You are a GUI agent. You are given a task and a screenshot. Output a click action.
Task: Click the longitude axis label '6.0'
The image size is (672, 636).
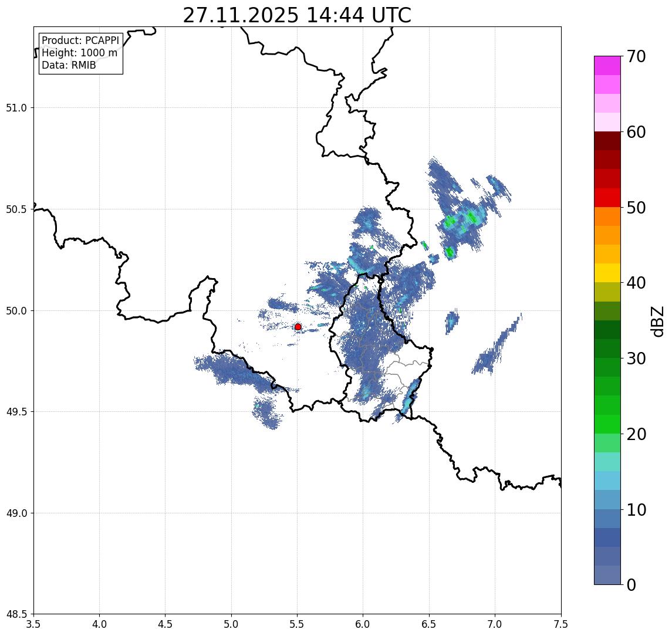363,624
